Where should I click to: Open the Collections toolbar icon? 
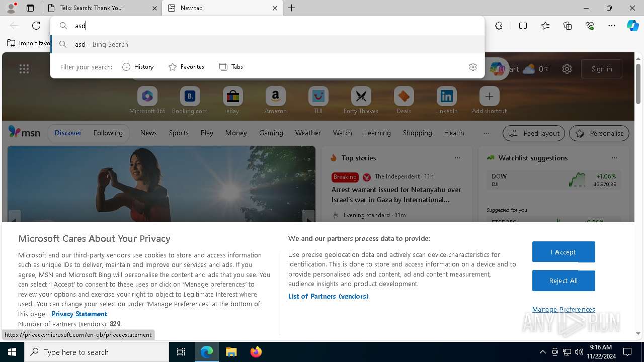tap(568, 26)
